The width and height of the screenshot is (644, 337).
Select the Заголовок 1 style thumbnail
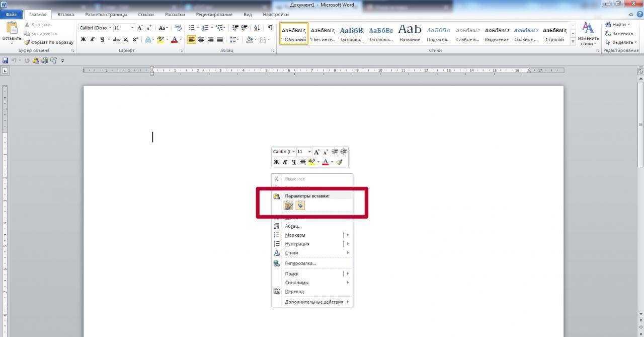351,34
